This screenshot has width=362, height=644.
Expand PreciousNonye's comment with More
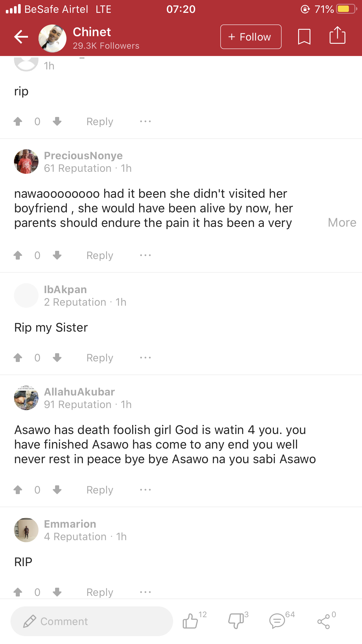tap(342, 223)
